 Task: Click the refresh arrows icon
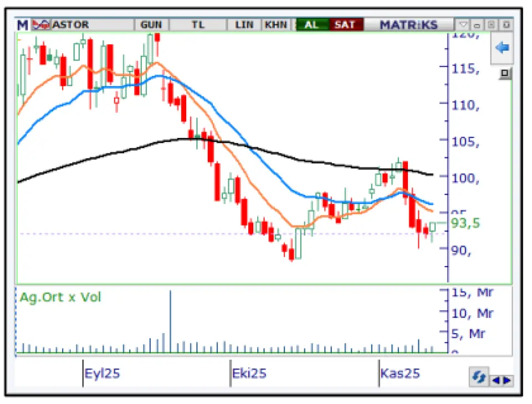(478, 378)
